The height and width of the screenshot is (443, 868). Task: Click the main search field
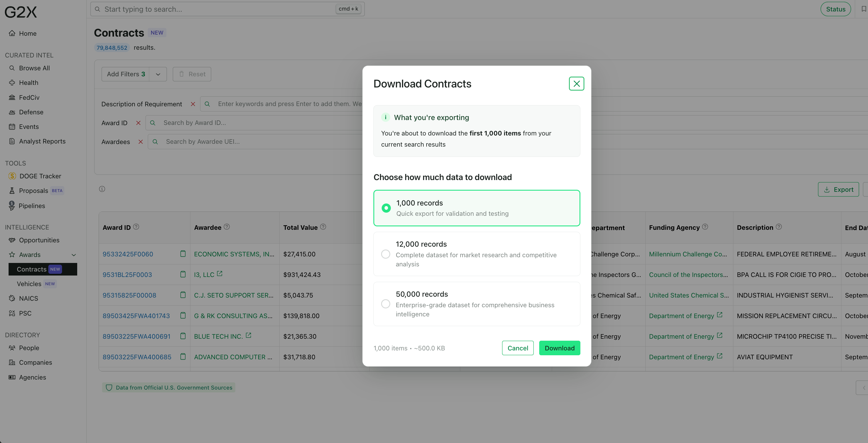pyautogui.click(x=219, y=9)
